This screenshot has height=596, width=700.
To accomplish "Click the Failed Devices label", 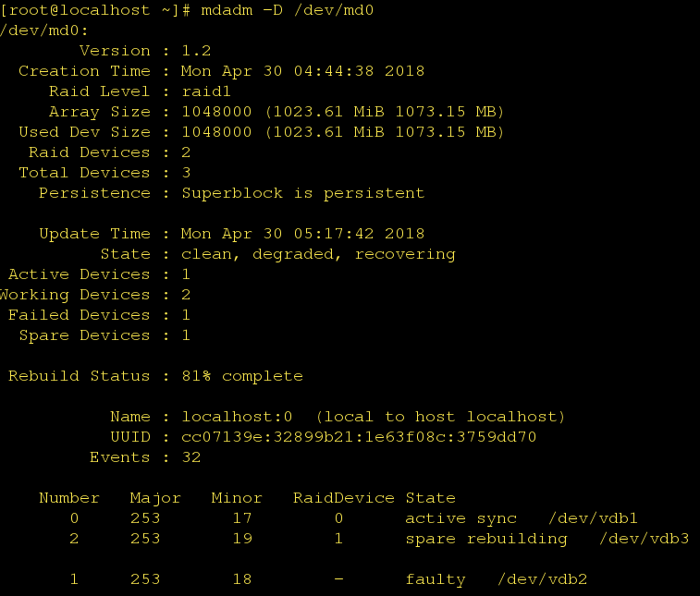I will click(x=79, y=315).
